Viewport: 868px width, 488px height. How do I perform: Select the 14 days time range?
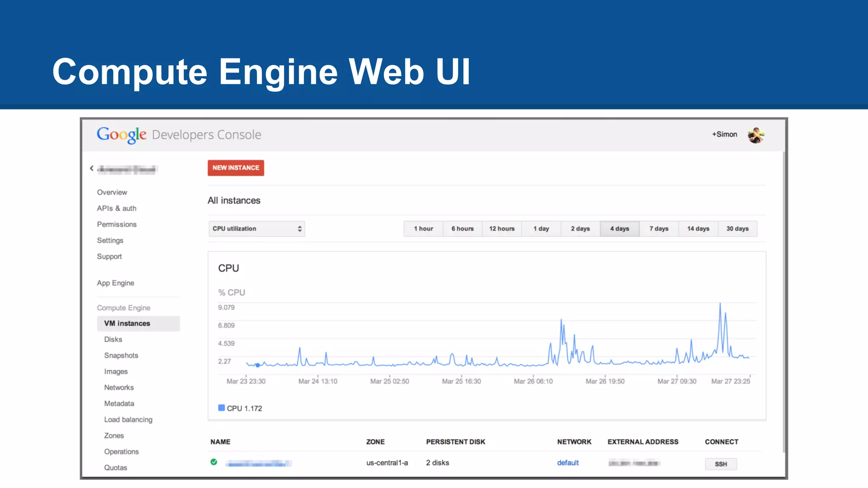[698, 229]
